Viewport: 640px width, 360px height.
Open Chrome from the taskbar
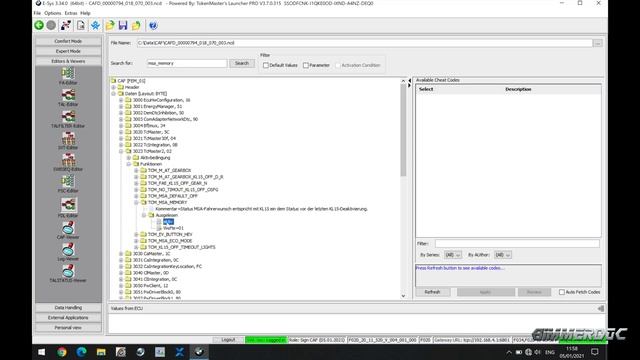pyautogui.click(x=62, y=352)
